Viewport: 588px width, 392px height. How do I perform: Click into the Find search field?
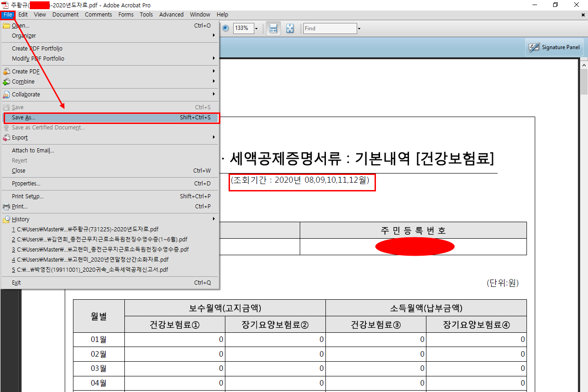coord(330,28)
